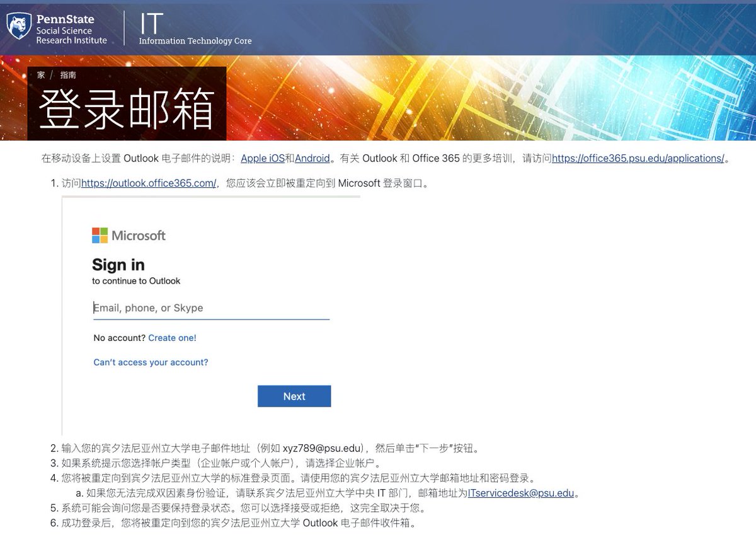The height and width of the screenshot is (537, 756).
Task: Click step 3 text about 企业帐户
Action: (221, 464)
